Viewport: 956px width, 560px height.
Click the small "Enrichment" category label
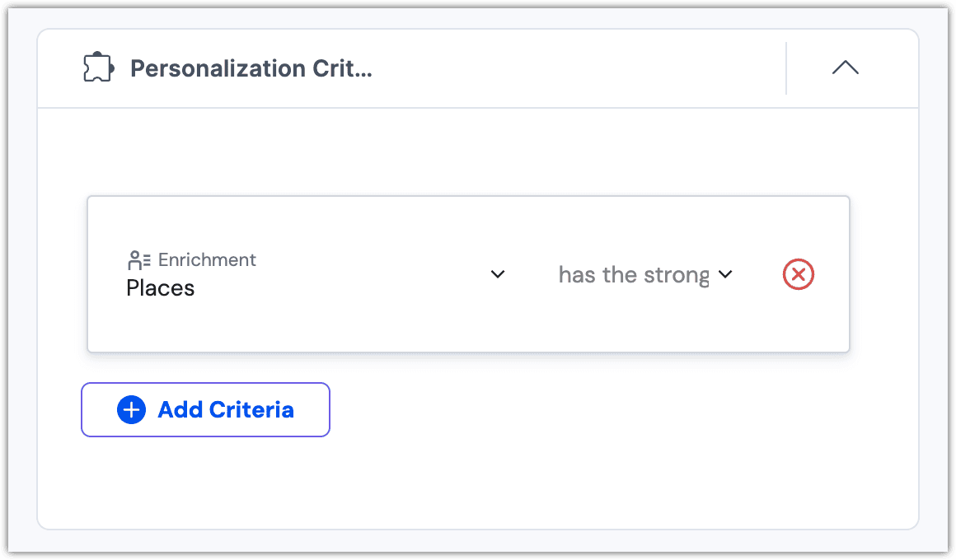[207, 260]
